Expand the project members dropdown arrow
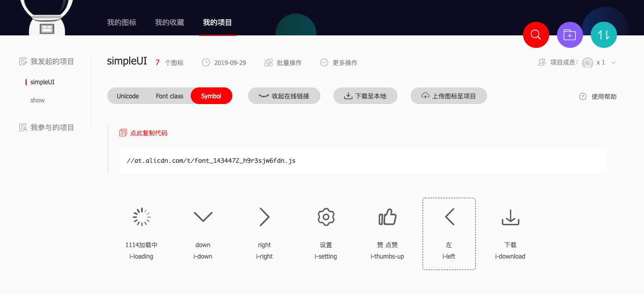This screenshot has width=644, height=295. [x=613, y=62]
